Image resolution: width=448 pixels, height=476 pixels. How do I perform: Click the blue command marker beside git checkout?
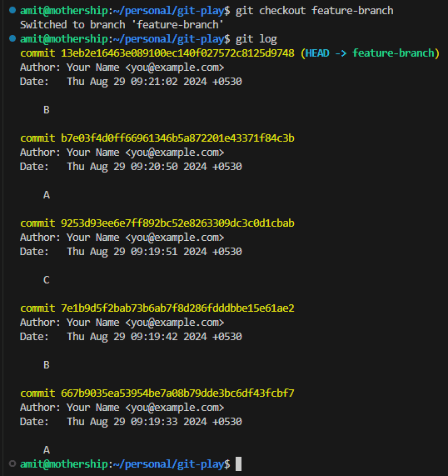click(12, 10)
